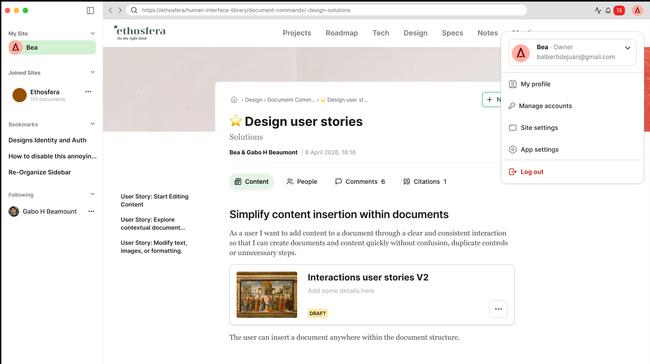This screenshot has height=364, width=650.
Task: Go to home icon in breadcrumb
Action: [234, 99]
